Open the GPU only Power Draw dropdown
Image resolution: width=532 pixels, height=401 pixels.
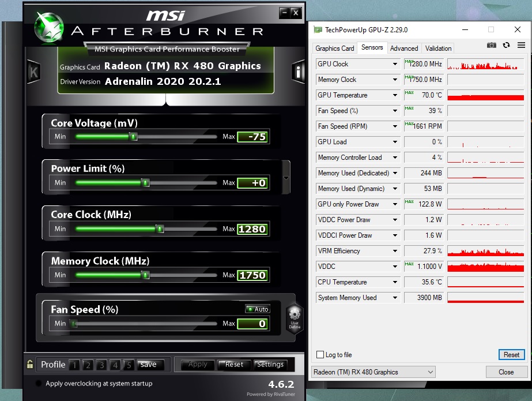coord(395,204)
